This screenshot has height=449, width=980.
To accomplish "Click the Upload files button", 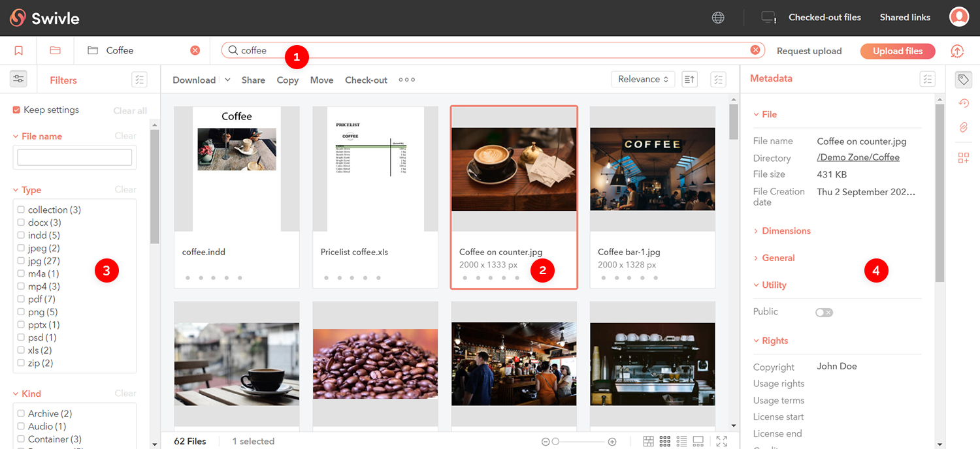I will pos(897,51).
